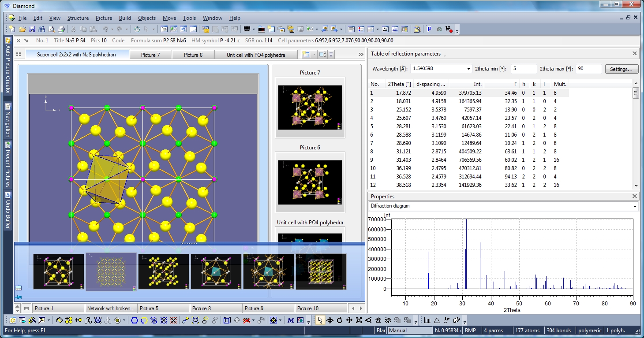Click the 2theta-max input field
Screen dimensions: 644x338
pyautogui.click(x=588, y=69)
